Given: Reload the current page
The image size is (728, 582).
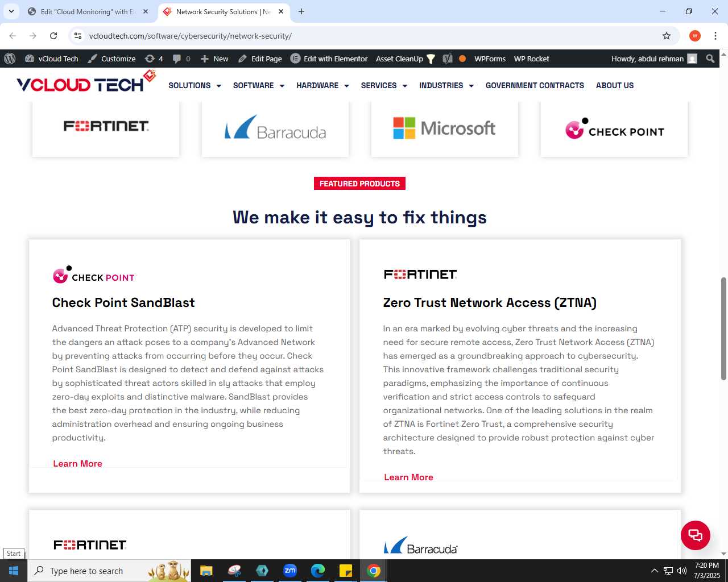Looking at the screenshot, I should (53, 36).
